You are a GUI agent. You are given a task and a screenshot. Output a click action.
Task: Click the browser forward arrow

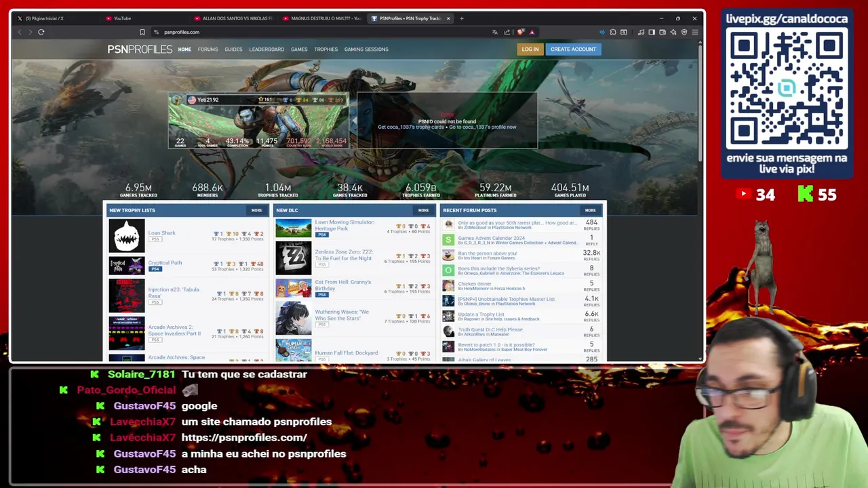pyautogui.click(x=29, y=32)
